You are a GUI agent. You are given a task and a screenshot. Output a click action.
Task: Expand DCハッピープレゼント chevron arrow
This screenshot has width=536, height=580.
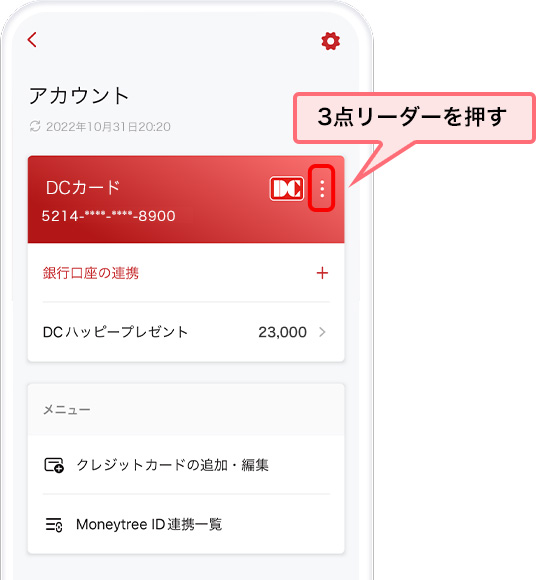[322, 332]
